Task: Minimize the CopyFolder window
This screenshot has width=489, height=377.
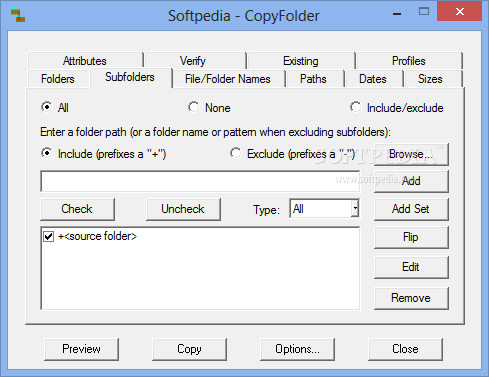Action: (397, 13)
